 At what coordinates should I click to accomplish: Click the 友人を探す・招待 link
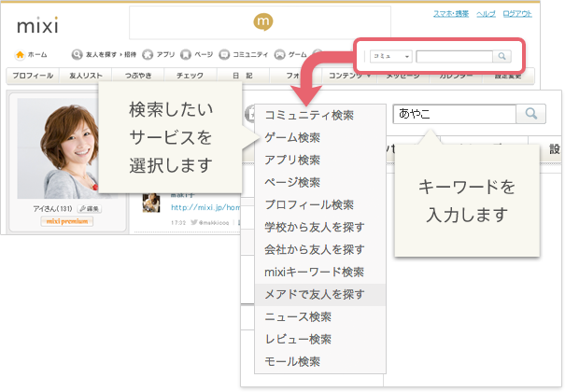click(x=111, y=54)
